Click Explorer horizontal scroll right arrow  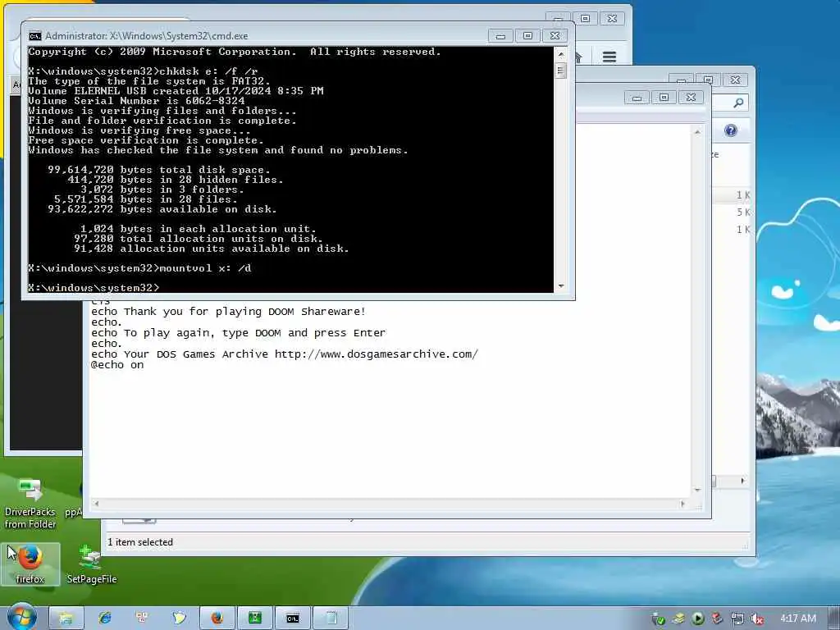click(742, 481)
